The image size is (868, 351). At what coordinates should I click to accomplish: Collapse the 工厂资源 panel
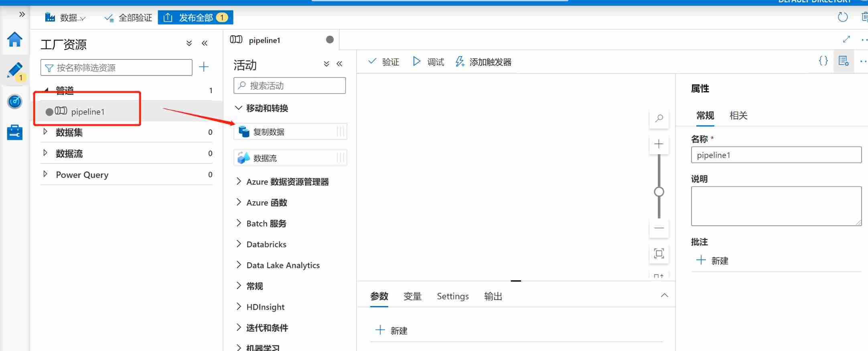pyautogui.click(x=205, y=43)
